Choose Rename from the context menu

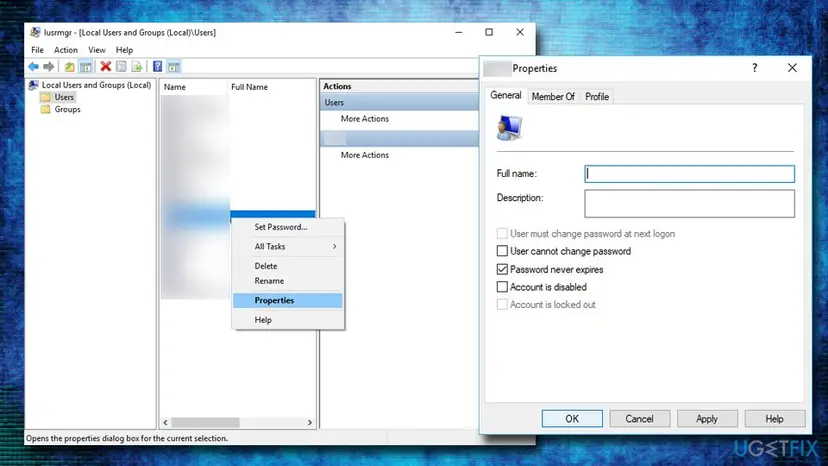point(288,281)
